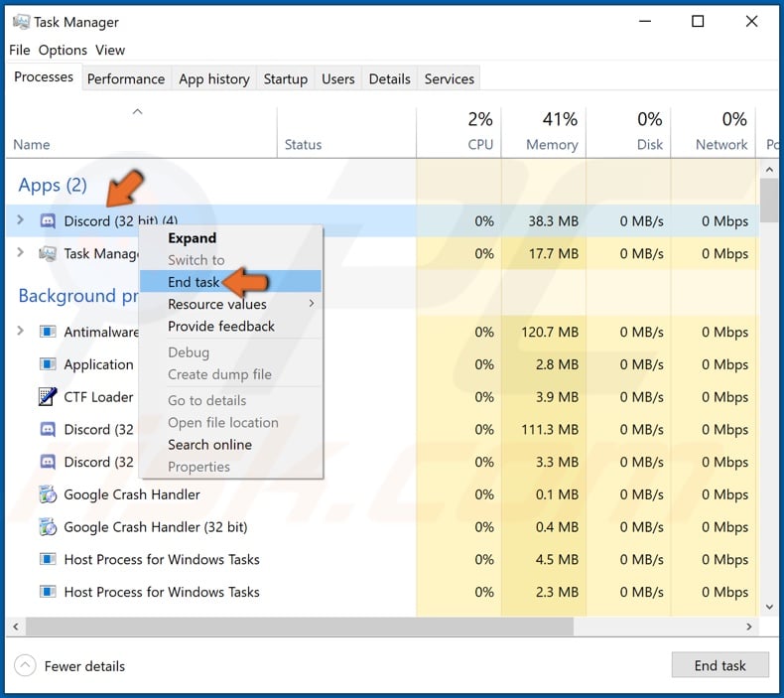Switch to the Users tab

point(338,78)
